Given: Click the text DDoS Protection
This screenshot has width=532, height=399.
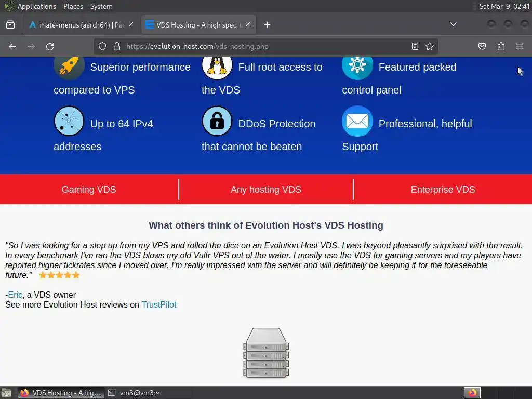Looking at the screenshot, I should 277,124.
